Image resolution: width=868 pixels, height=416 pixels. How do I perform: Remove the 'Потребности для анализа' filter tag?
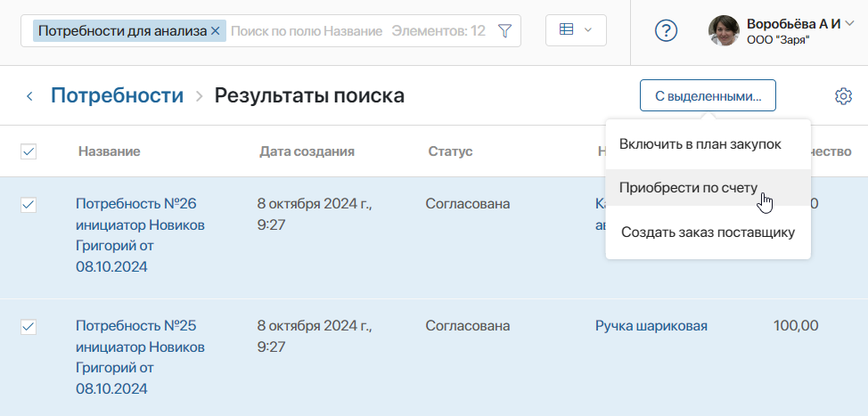[215, 31]
